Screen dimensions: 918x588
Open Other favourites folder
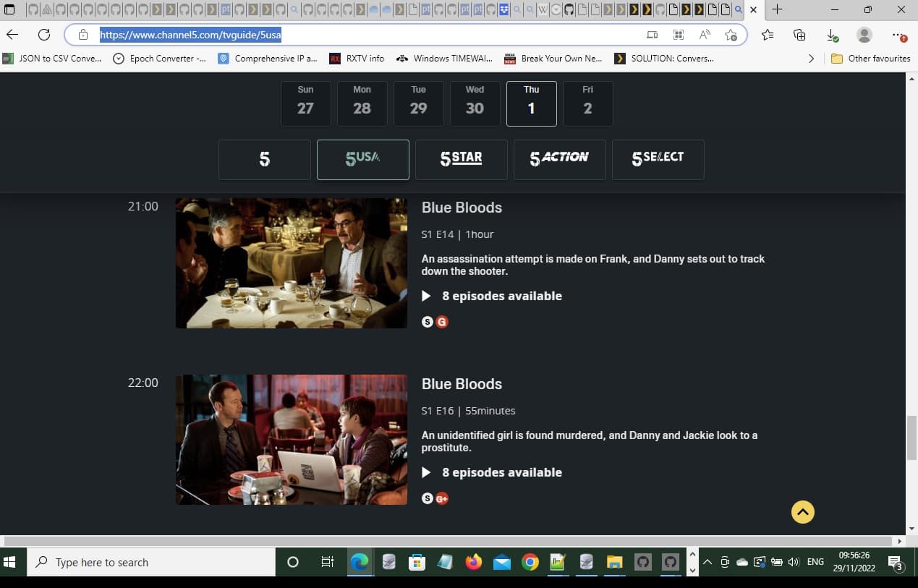(x=870, y=59)
